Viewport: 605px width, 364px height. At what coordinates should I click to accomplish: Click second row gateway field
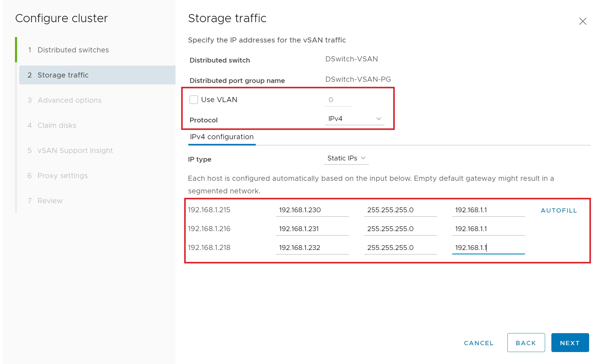click(488, 229)
